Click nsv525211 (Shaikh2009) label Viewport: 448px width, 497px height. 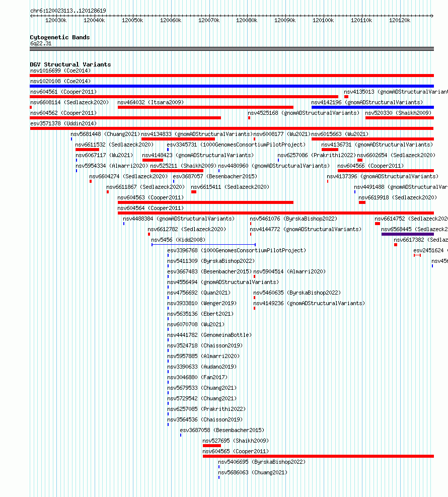point(183,166)
